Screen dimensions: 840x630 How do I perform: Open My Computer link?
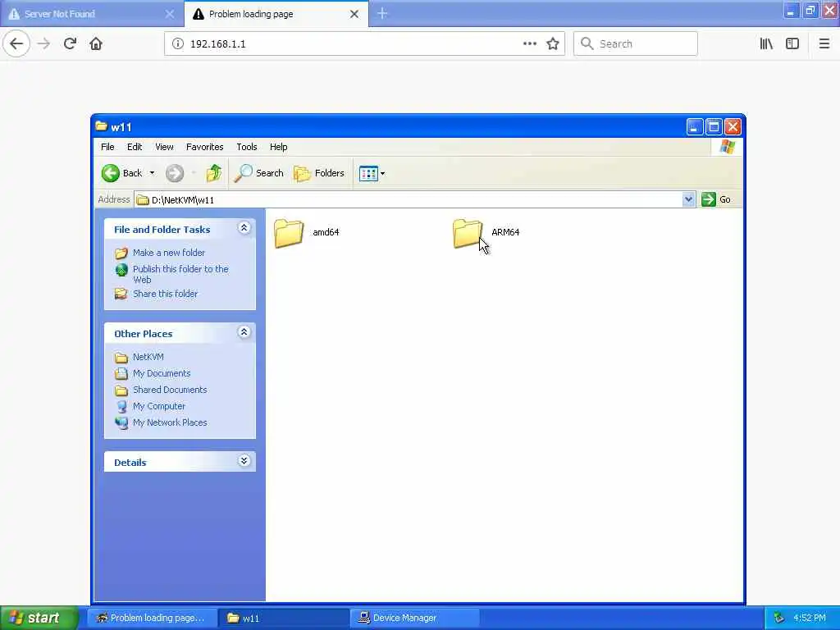pos(159,406)
